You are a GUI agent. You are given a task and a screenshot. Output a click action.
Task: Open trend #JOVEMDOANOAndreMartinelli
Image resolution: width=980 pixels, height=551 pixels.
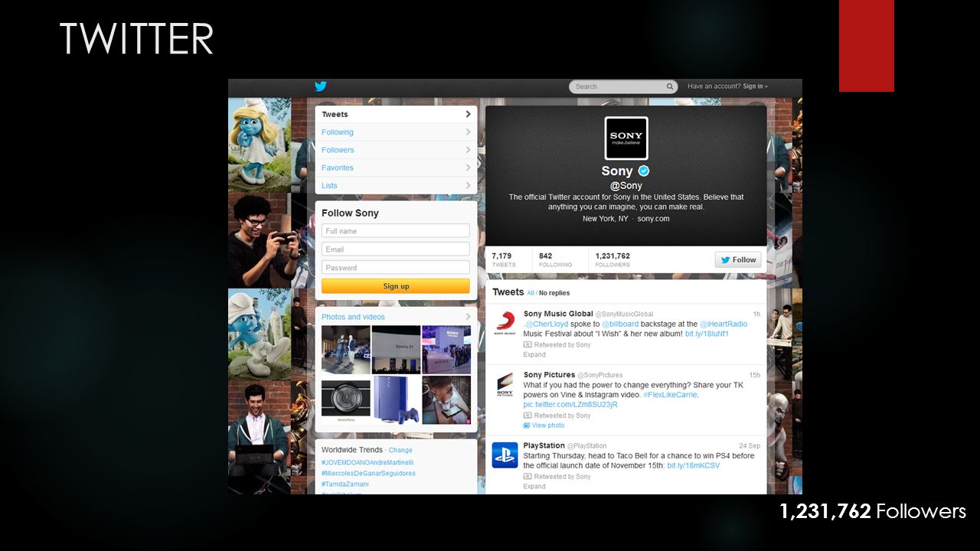pyautogui.click(x=367, y=463)
